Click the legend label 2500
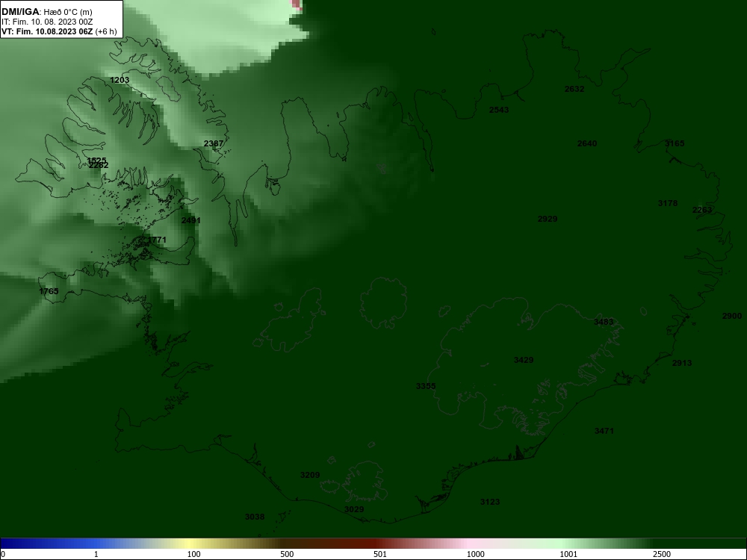The width and height of the screenshot is (747, 560). pos(662,554)
